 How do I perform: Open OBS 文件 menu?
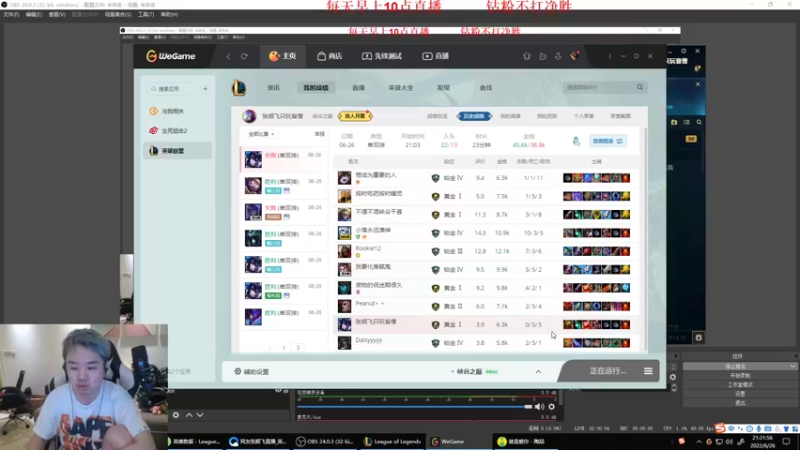coord(11,15)
